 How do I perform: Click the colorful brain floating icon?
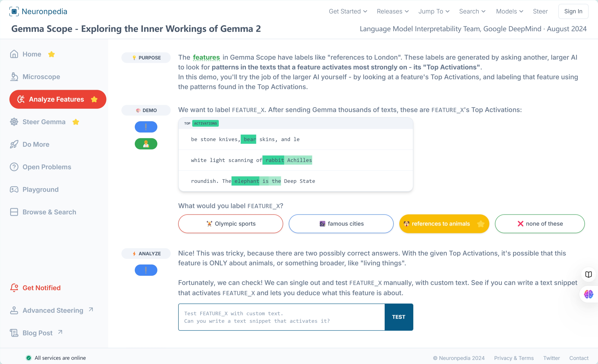(588, 294)
